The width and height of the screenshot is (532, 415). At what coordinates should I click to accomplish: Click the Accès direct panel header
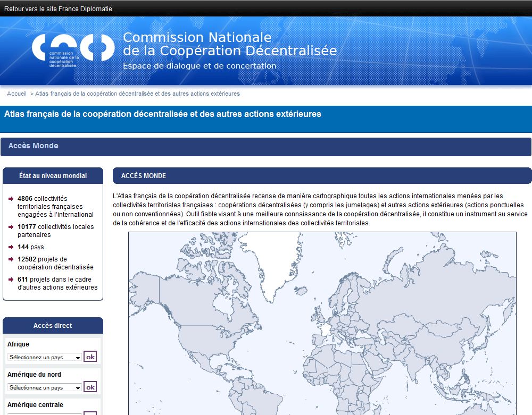tap(53, 326)
